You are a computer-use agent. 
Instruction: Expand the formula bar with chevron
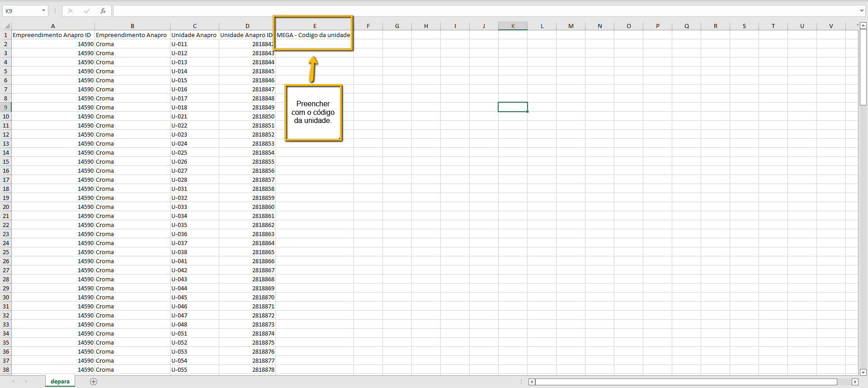click(x=862, y=11)
